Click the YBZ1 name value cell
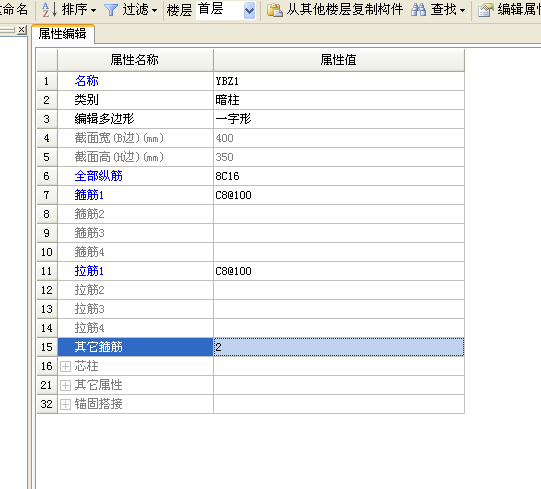541x489 pixels. (339, 81)
